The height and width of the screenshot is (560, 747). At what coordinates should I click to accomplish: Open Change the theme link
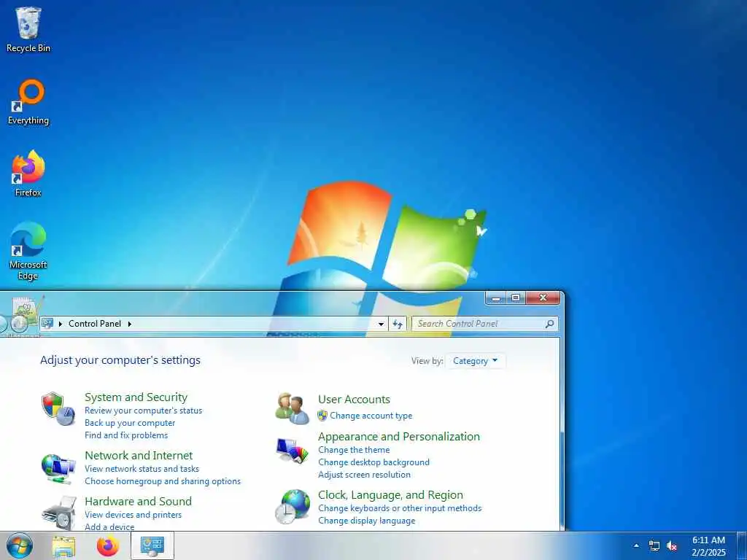pyautogui.click(x=354, y=449)
